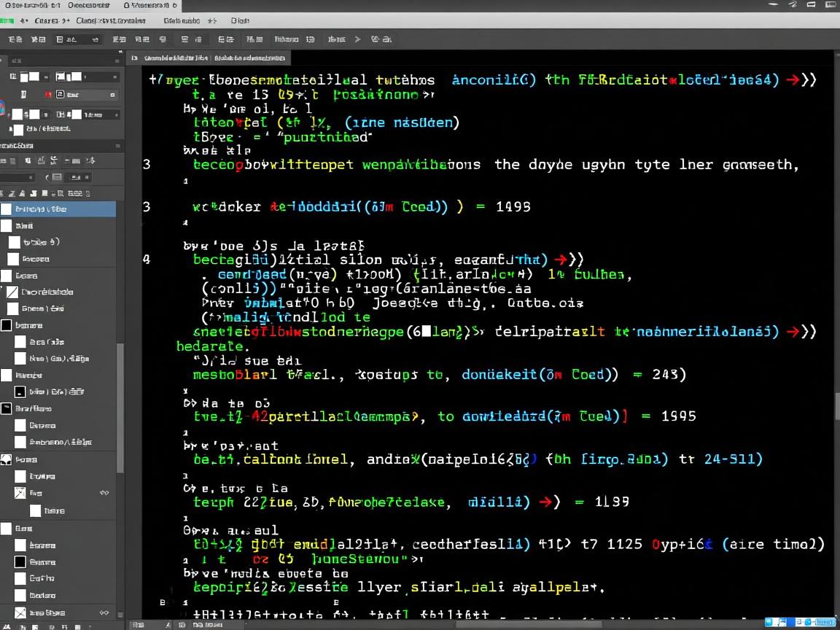Click the code editor's vertical scrollbar
Image resolution: width=840 pixels, height=630 pixels.
[x=836, y=405]
